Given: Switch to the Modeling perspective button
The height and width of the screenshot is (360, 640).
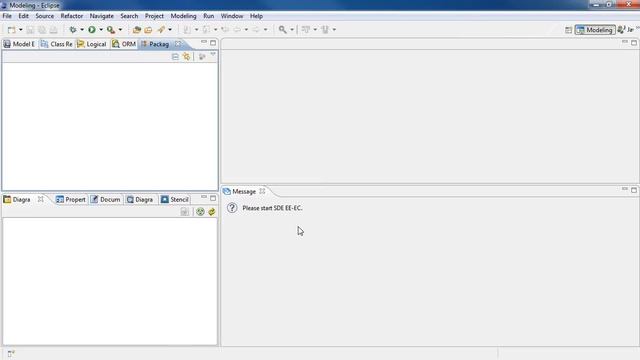Looking at the screenshot, I should [595, 30].
